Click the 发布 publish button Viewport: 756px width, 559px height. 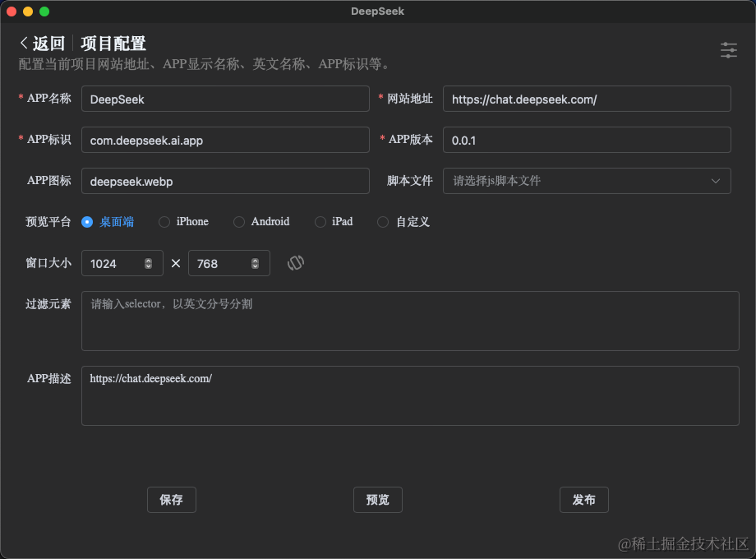(x=584, y=500)
